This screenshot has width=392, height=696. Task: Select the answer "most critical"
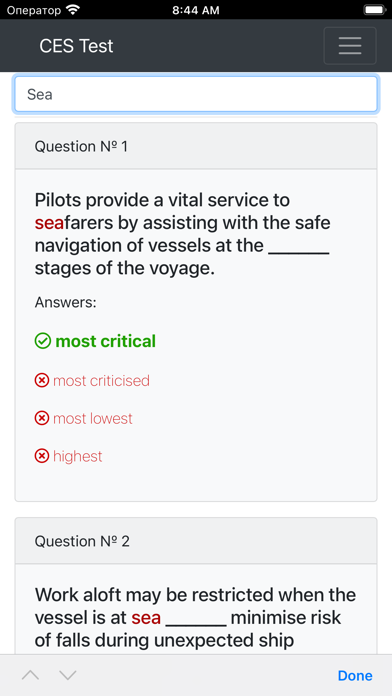pyautogui.click(x=106, y=341)
